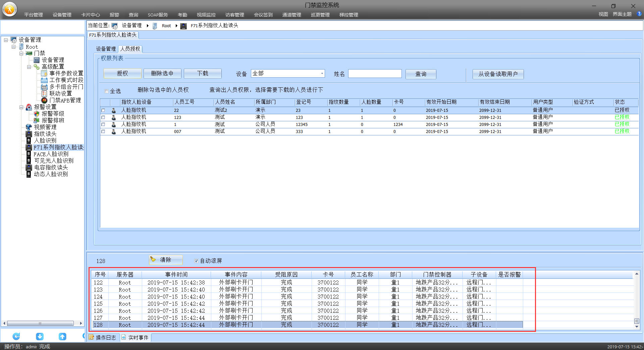Open 视频管理 camera icon in tree
Image resolution: width=644 pixels, height=350 pixels.
click(29, 127)
